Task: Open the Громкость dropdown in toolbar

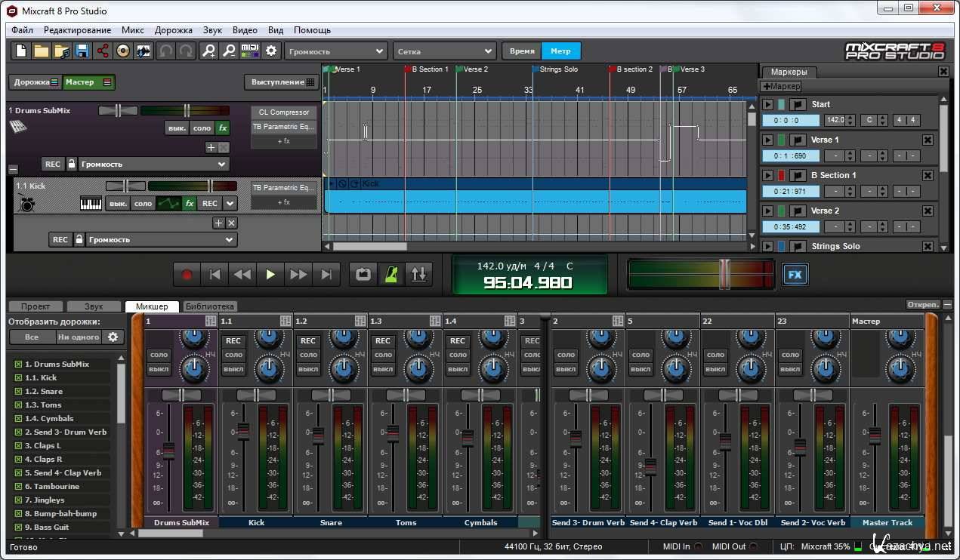Action: tap(336, 51)
